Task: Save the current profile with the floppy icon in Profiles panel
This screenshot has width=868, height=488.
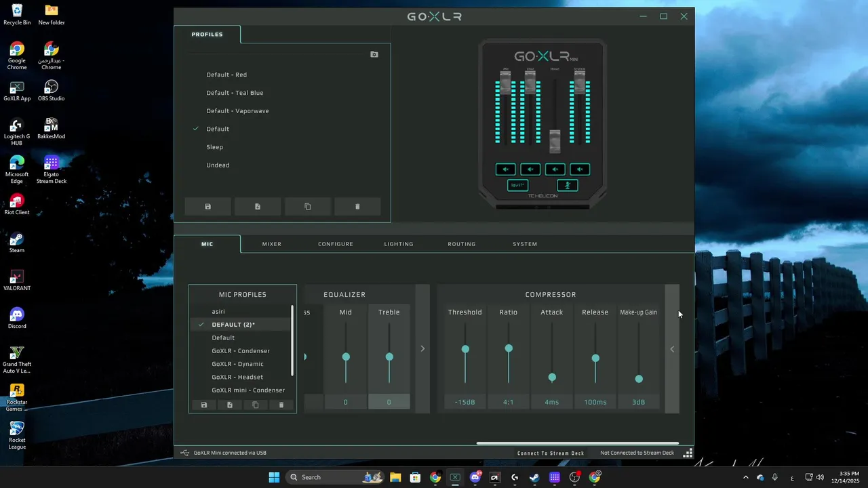Action: [x=208, y=207]
